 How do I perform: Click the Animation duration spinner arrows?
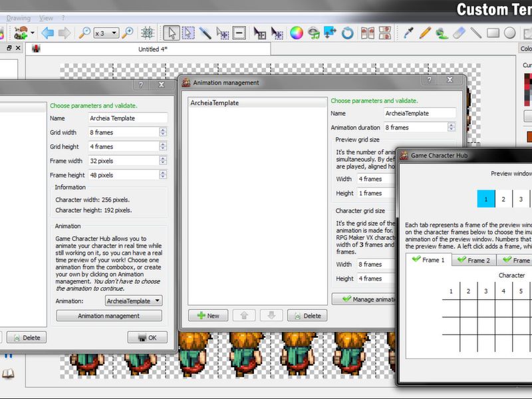pyautogui.click(x=452, y=127)
